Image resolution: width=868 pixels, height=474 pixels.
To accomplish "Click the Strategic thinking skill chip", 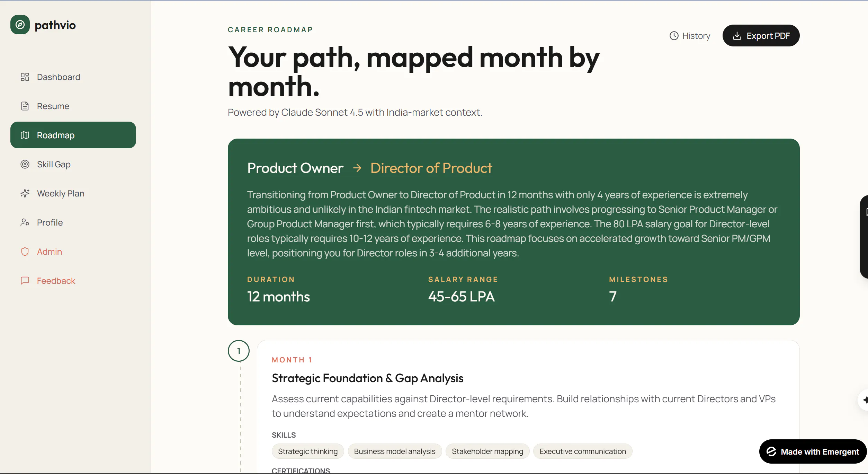I will pyautogui.click(x=308, y=451).
